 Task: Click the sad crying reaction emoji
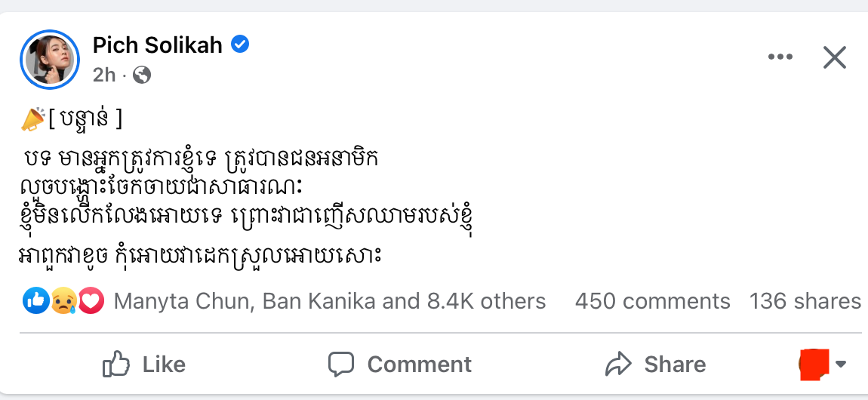click(x=63, y=302)
